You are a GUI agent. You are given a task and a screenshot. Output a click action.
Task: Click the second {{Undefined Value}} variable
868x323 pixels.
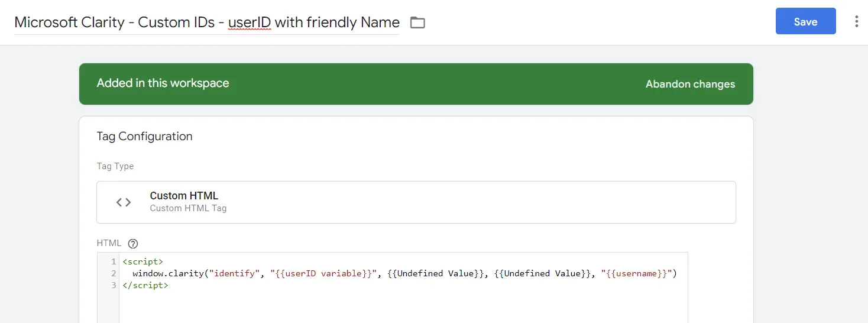click(x=542, y=273)
